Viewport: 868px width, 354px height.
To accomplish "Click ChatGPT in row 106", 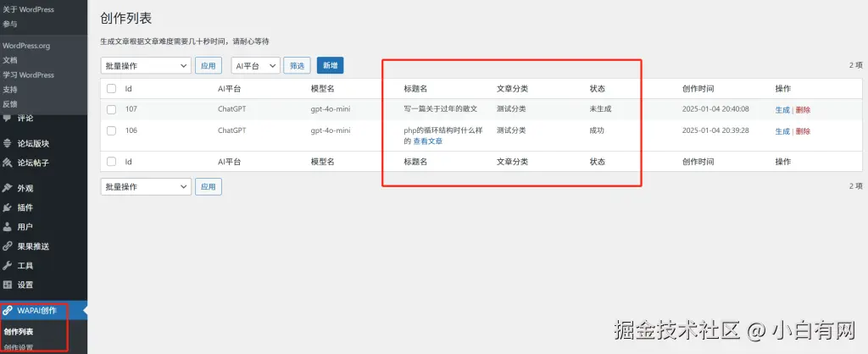I will click(232, 130).
